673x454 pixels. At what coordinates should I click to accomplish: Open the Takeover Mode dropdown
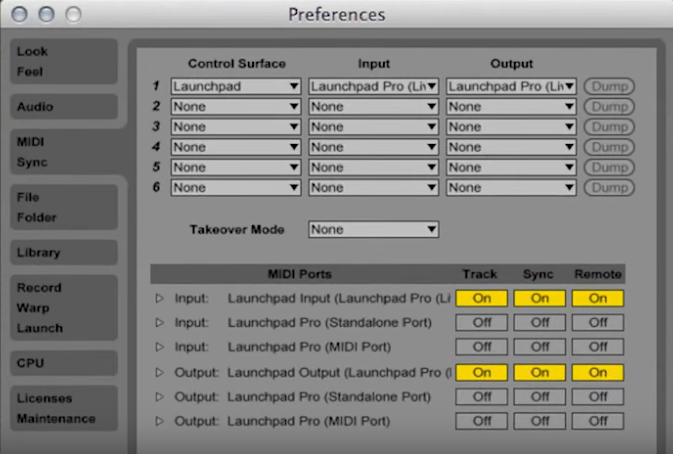click(373, 230)
